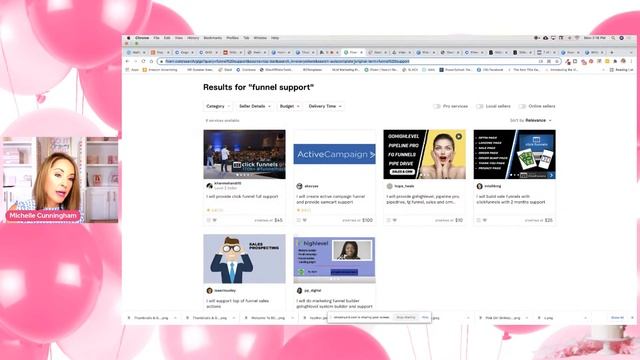Click the heart icon on the $100 gig

(304, 220)
